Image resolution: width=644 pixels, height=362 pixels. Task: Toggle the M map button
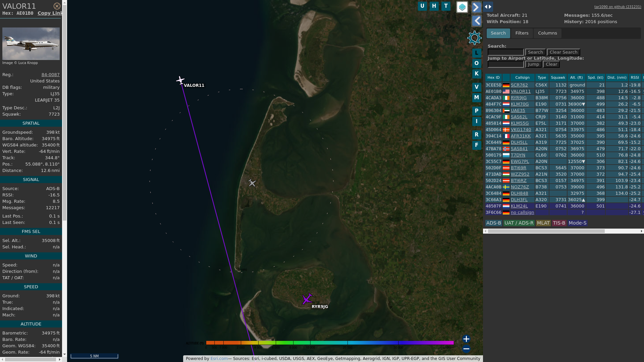point(476,98)
